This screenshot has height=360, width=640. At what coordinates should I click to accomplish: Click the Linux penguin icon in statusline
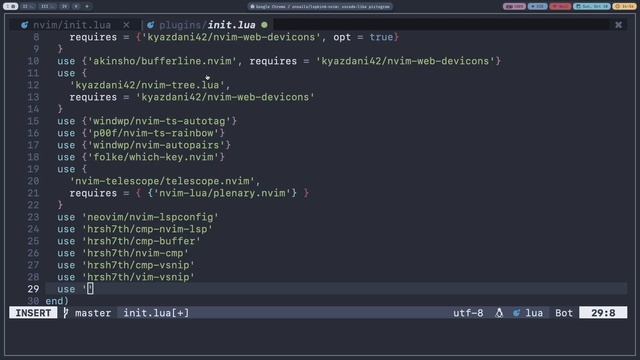(x=499, y=313)
